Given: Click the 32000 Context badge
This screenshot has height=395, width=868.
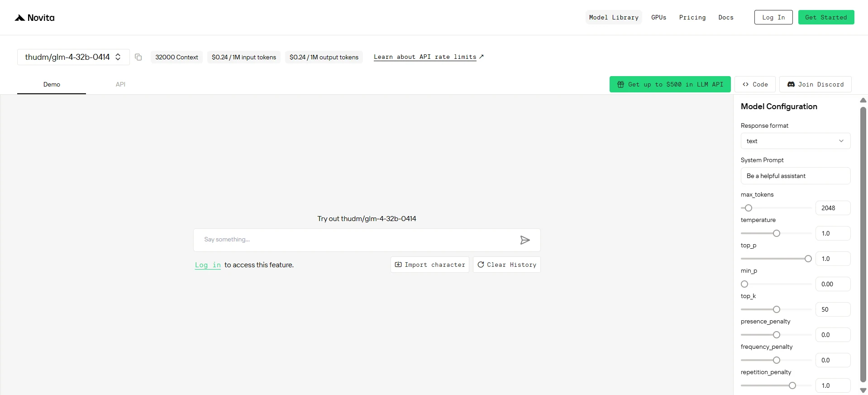Looking at the screenshot, I should (x=176, y=57).
